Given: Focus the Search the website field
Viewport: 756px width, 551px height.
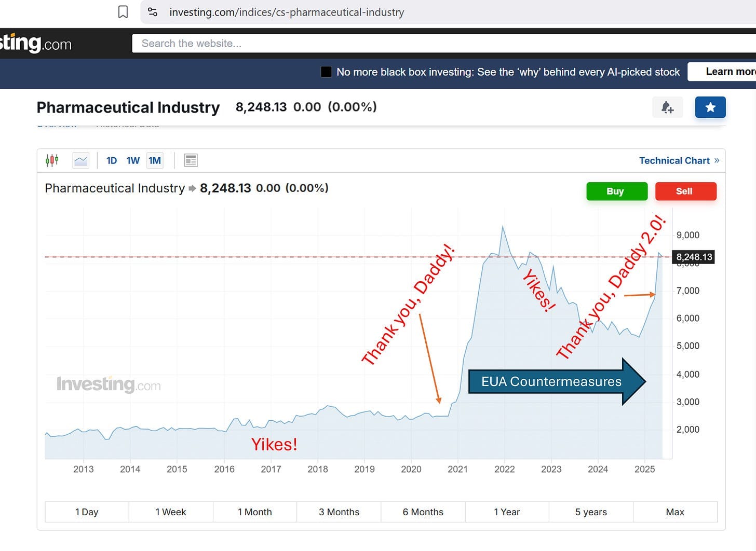Looking at the screenshot, I should (x=444, y=44).
